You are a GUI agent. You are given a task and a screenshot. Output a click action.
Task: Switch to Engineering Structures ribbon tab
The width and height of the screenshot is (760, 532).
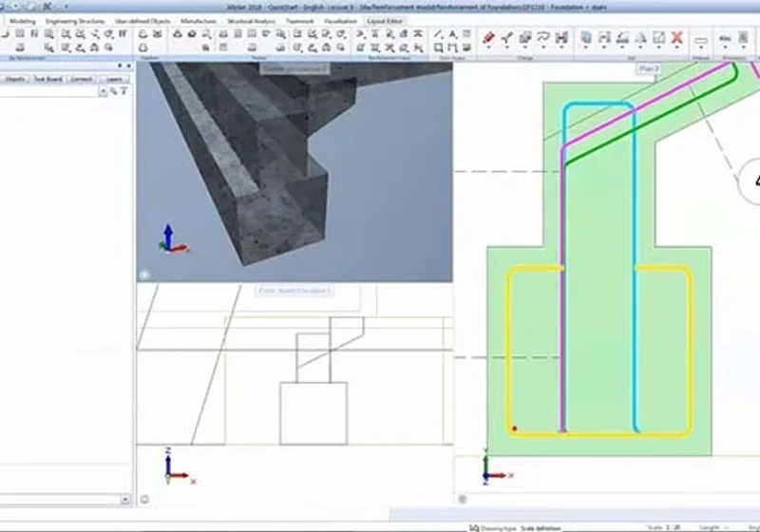tap(75, 21)
